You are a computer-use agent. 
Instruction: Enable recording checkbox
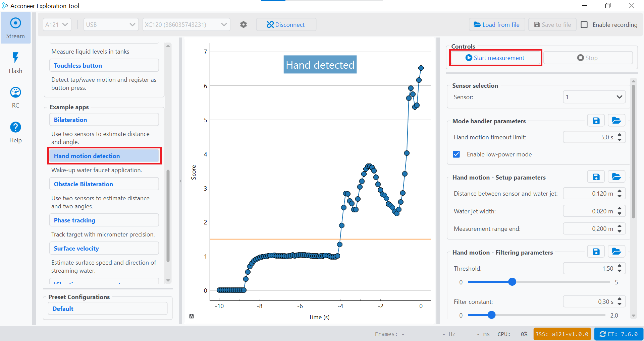point(584,25)
